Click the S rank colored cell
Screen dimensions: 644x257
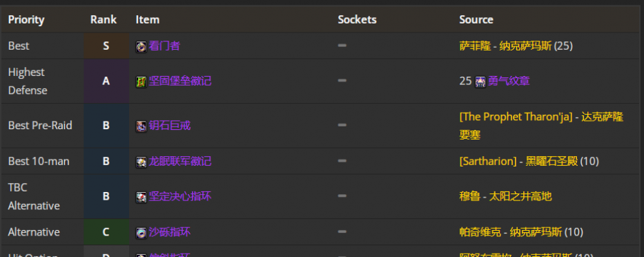tap(106, 46)
